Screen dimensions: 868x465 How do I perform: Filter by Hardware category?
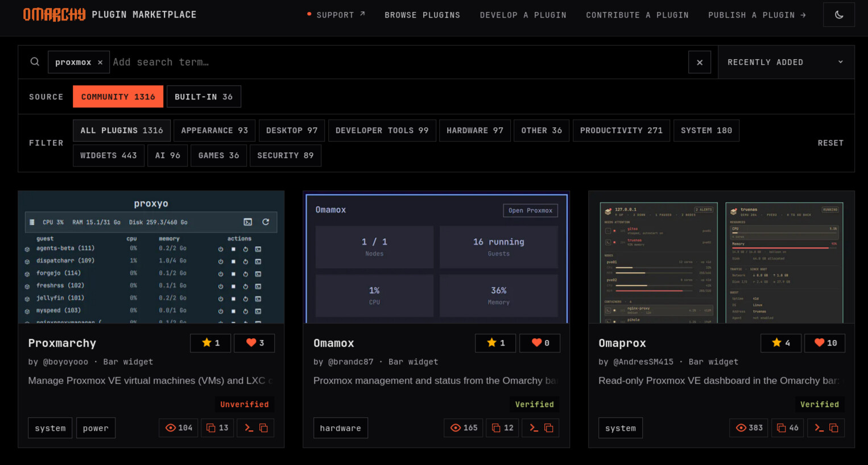475,130
